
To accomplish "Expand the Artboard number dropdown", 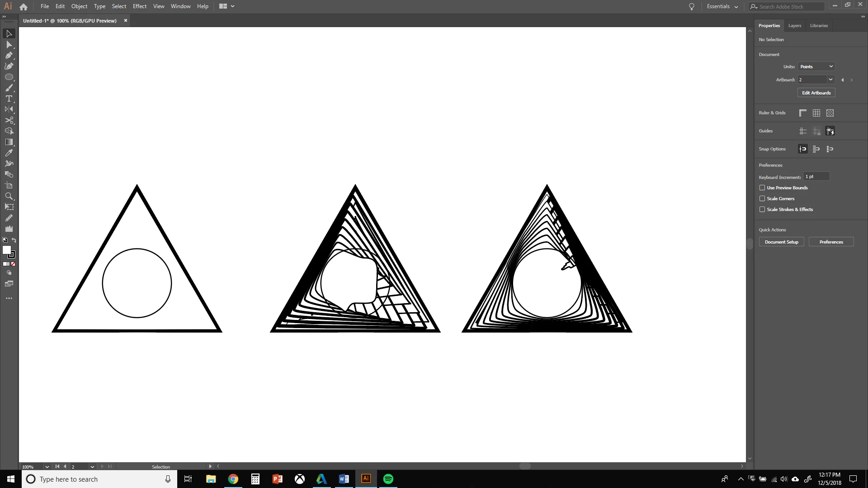I will click(x=830, y=80).
